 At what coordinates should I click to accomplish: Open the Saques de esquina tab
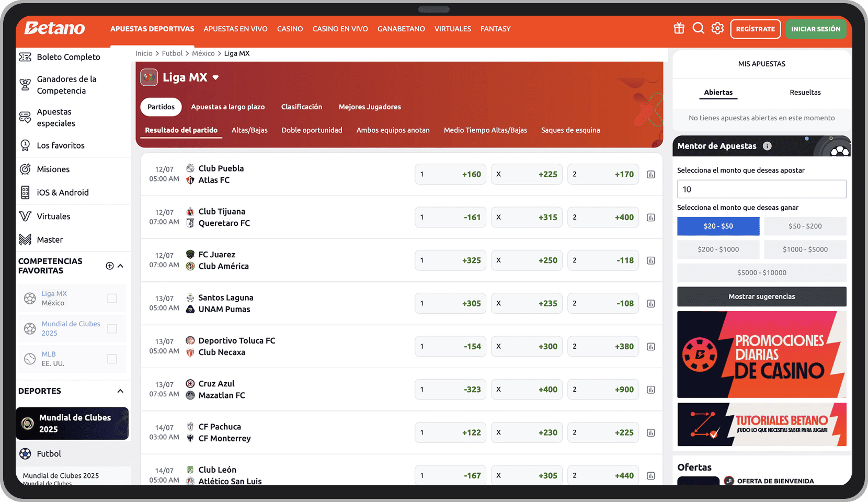click(x=570, y=130)
